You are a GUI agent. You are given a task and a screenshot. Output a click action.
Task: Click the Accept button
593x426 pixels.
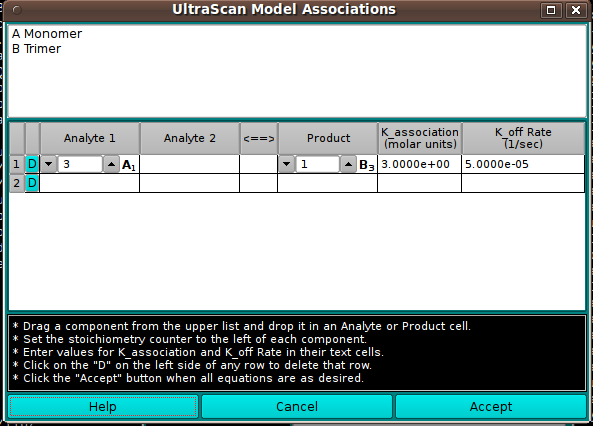click(x=491, y=407)
